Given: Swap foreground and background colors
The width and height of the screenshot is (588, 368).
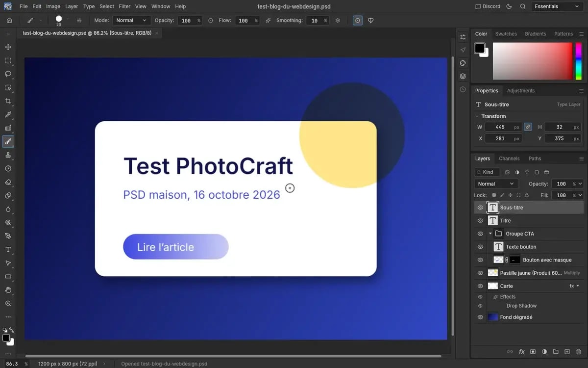Looking at the screenshot, I should 12,330.
